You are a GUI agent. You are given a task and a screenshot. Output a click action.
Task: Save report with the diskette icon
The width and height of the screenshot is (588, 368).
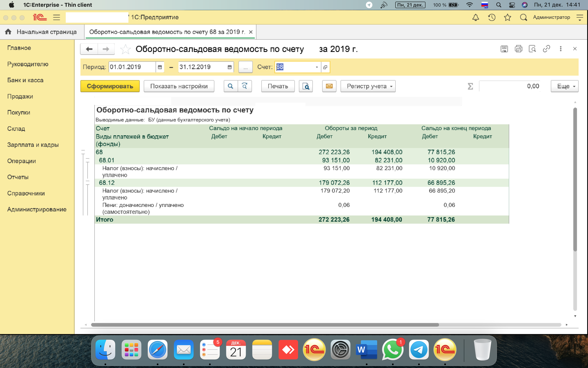(504, 49)
